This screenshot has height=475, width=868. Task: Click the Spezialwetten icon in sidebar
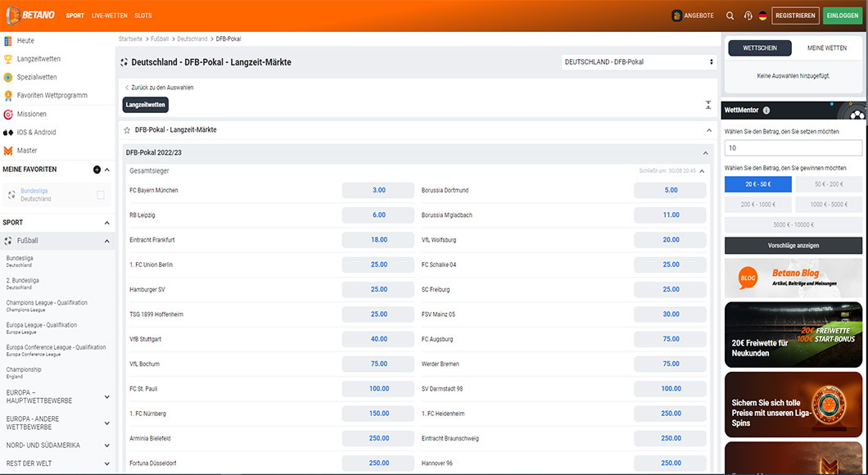coord(7,77)
